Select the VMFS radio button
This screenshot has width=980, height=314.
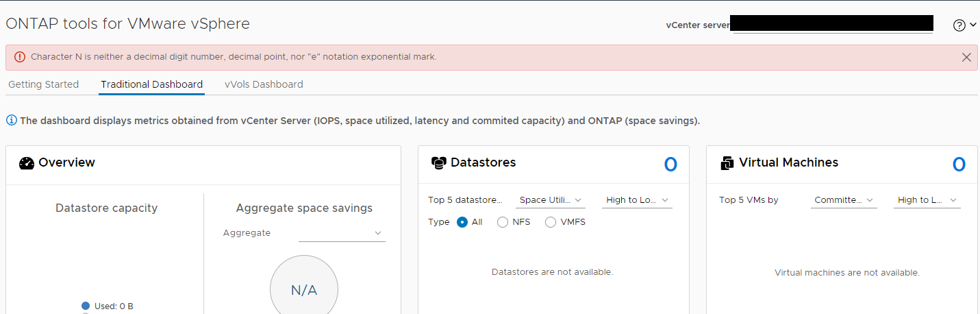pos(551,222)
